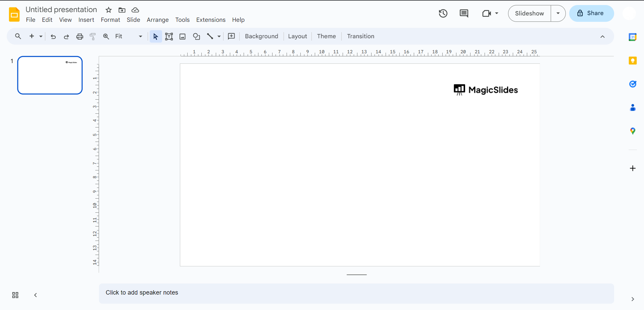
Task: Open the Edit menu
Action: pyautogui.click(x=47, y=20)
